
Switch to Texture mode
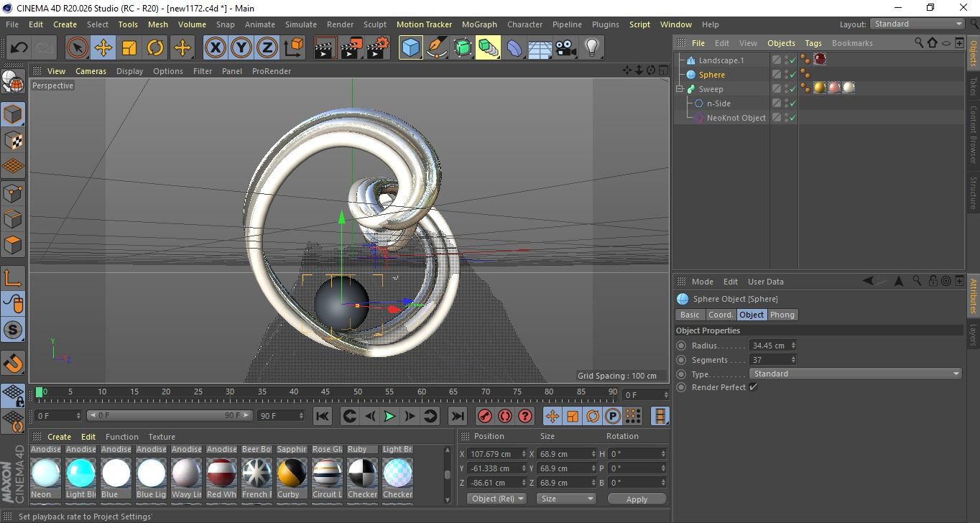click(13, 141)
